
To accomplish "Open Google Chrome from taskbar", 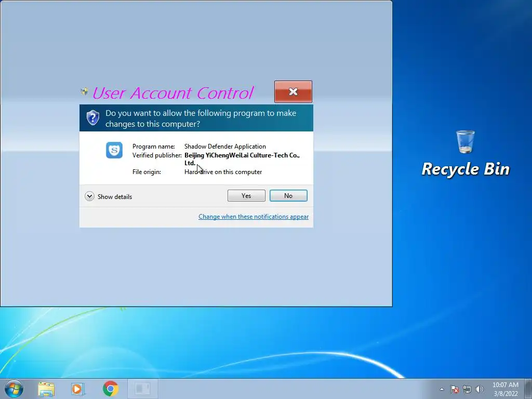I will pyautogui.click(x=110, y=389).
